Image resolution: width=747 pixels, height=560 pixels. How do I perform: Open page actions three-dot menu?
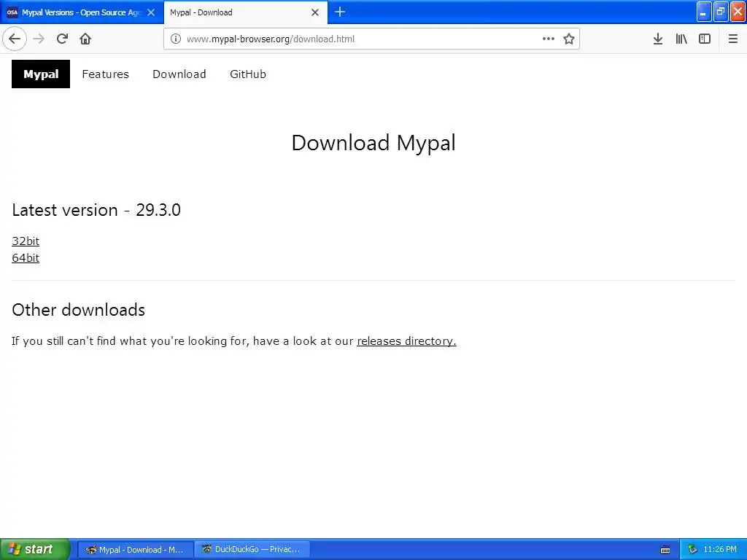pos(549,39)
